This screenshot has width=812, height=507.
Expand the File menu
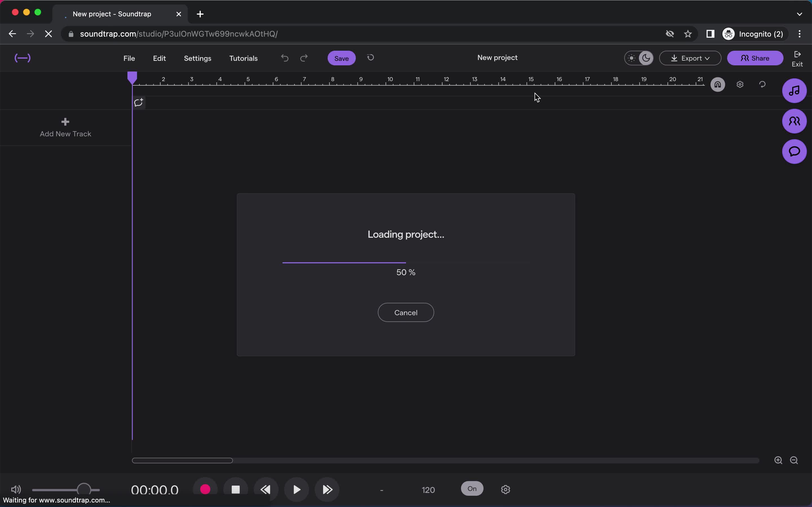129,58
